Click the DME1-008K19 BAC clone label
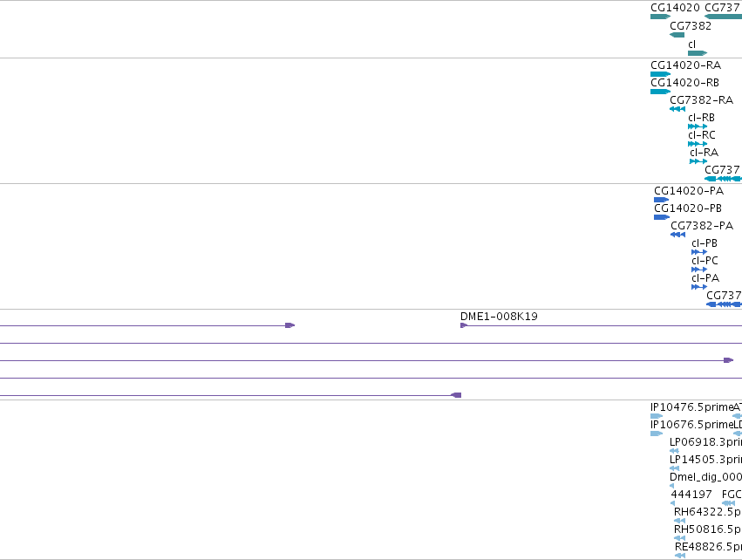The height and width of the screenshot is (560, 742). click(499, 317)
